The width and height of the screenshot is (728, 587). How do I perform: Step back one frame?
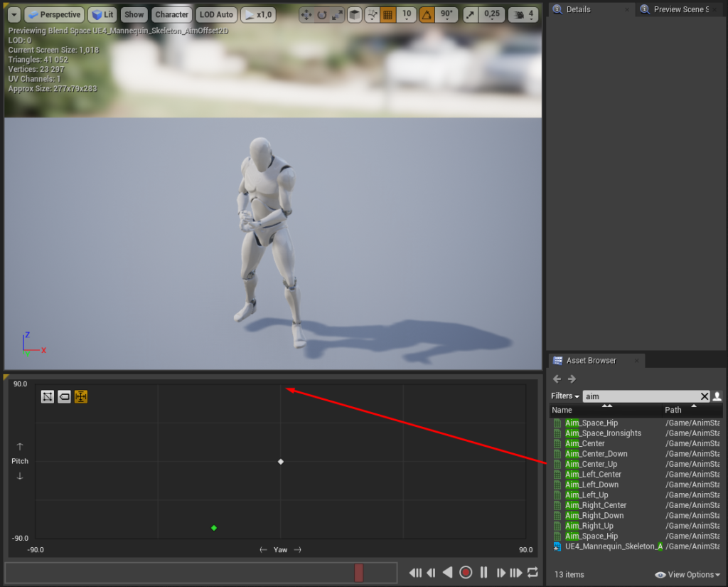[x=432, y=573]
